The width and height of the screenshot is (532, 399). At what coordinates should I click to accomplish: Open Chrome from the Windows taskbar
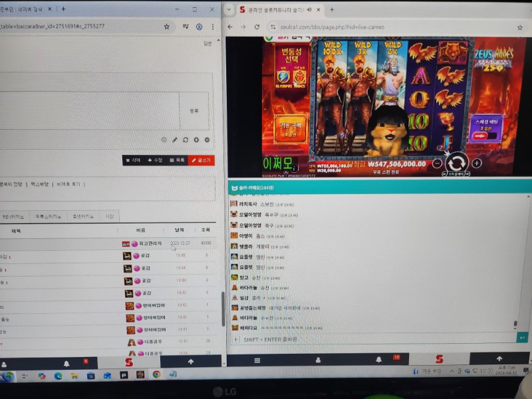click(156, 375)
